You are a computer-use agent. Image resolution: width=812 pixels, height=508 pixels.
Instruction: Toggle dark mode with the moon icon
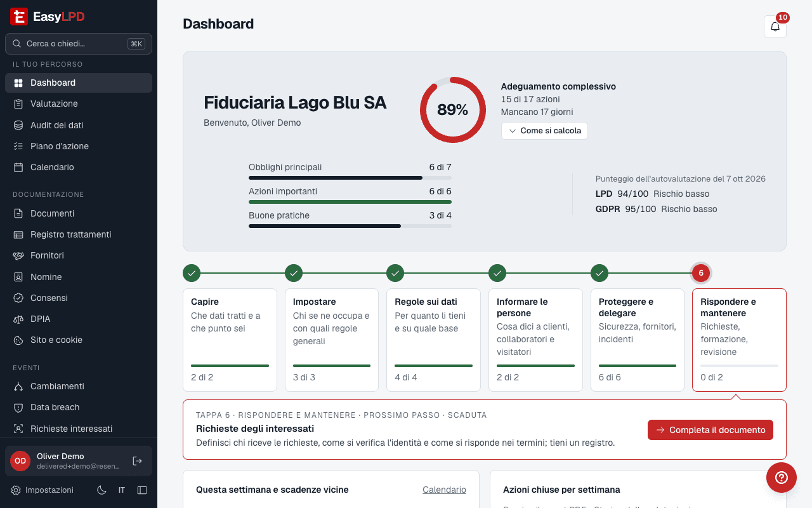[101, 490]
